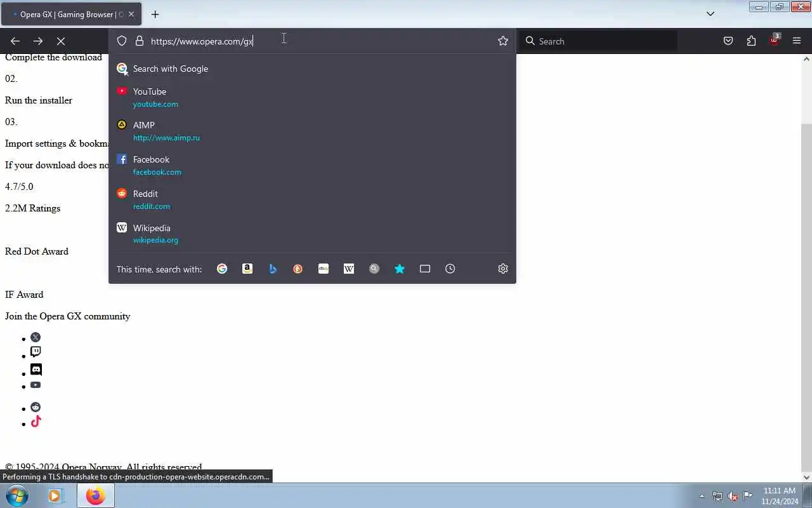Click the '4.7/5.0' rating text

19,187
